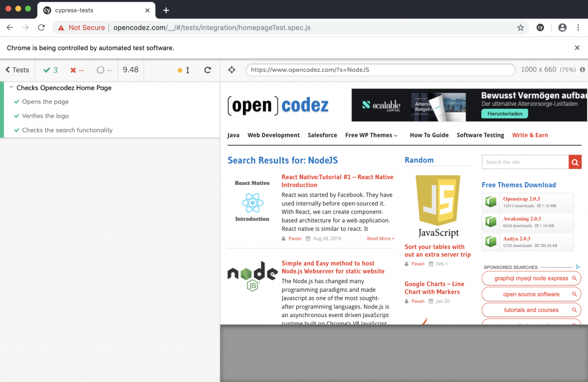Click the Herunterladen button in the ad
The image size is (588, 382).
(x=505, y=114)
